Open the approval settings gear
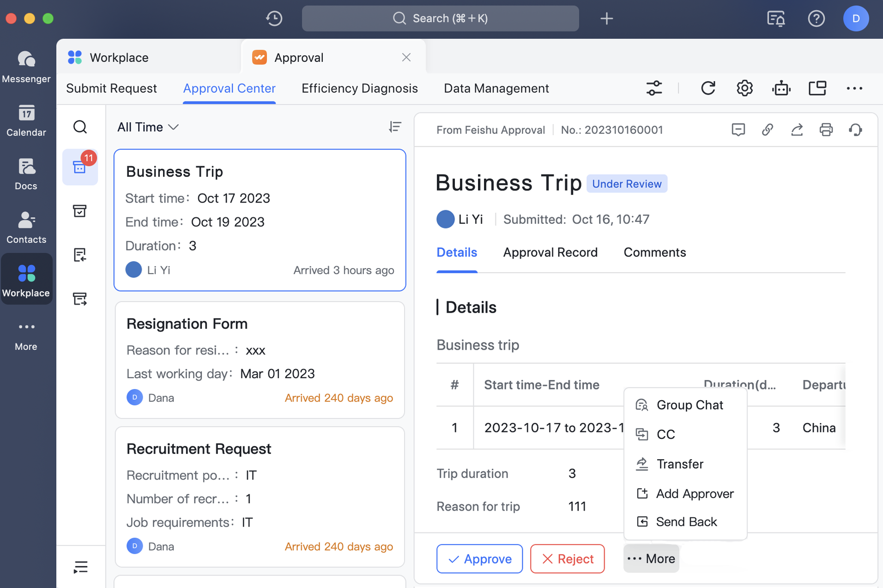The width and height of the screenshot is (883, 588). pyautogui.click(x=744, y=88)
